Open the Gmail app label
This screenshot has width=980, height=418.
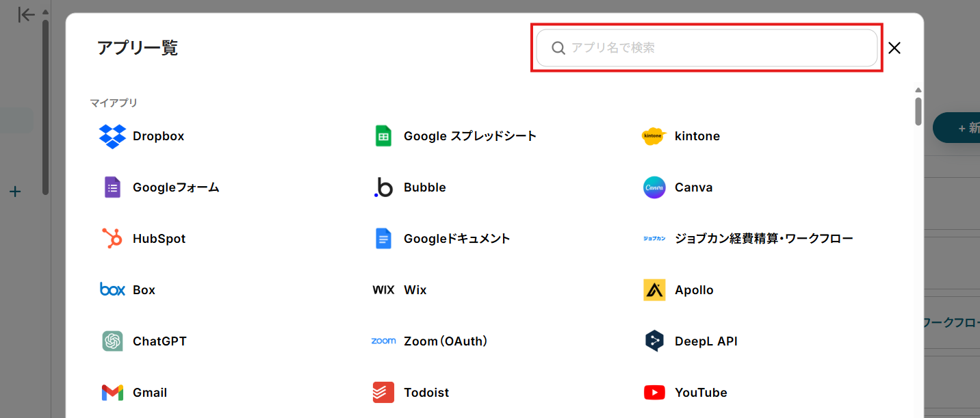150,393
